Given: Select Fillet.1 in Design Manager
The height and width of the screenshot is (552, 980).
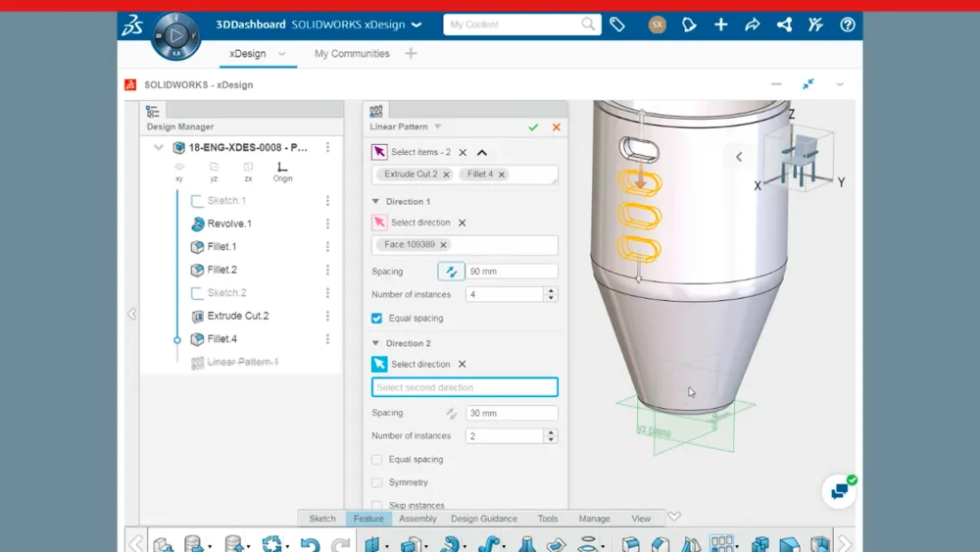Looking at the screenshot, I should coord(221,247).
